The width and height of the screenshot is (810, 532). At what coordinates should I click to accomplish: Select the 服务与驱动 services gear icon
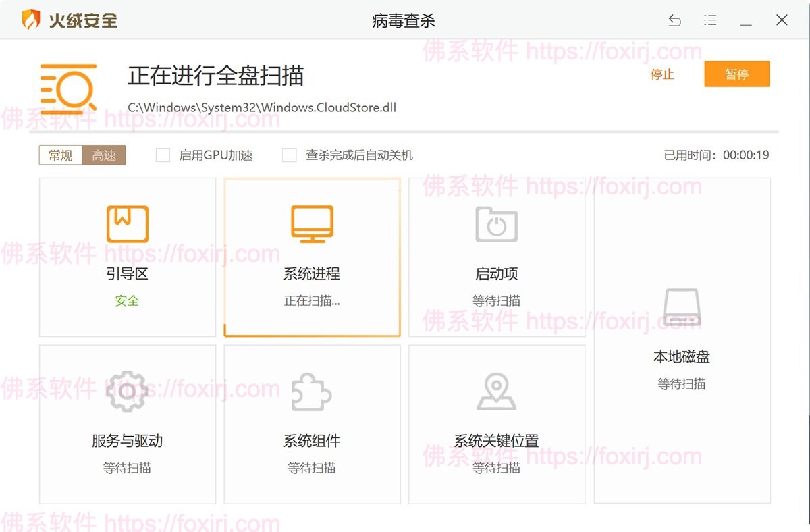[x=127, y=390]
